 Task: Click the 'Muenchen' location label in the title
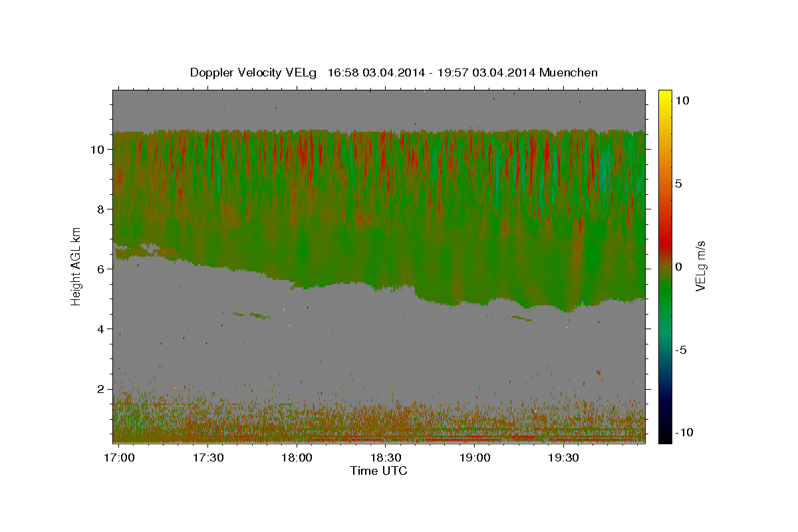click(569, 72)
